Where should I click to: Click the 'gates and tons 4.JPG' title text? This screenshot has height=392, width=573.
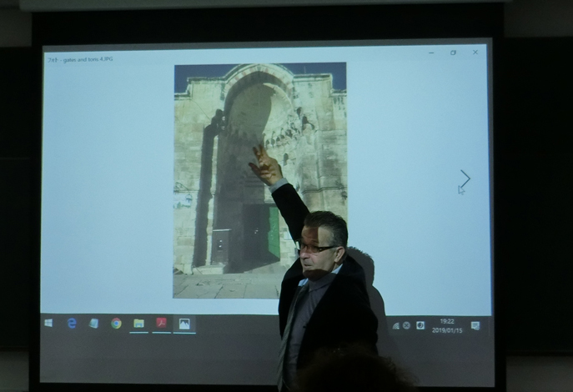click(88, 59)
